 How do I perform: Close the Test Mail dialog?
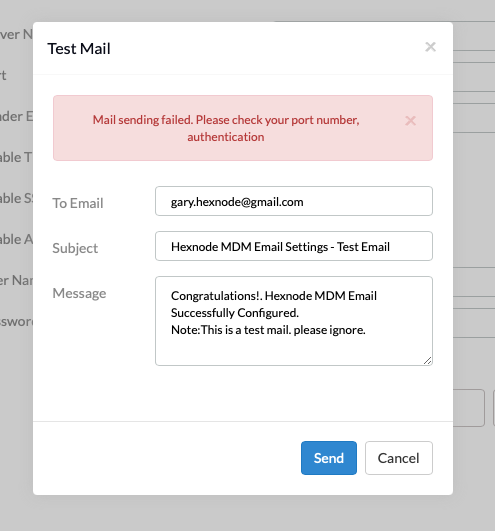click(x=430, y=47)
